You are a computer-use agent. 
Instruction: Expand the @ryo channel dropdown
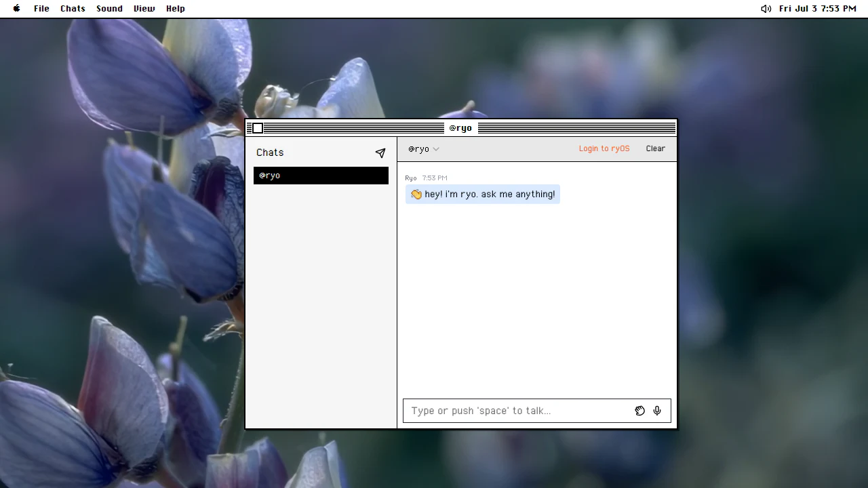click(x=424, y=149)
